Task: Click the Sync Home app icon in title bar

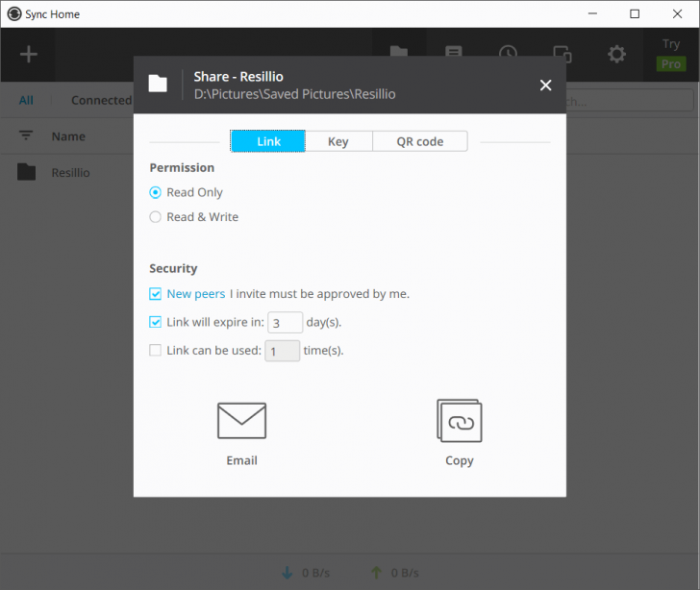Action: 14,13
